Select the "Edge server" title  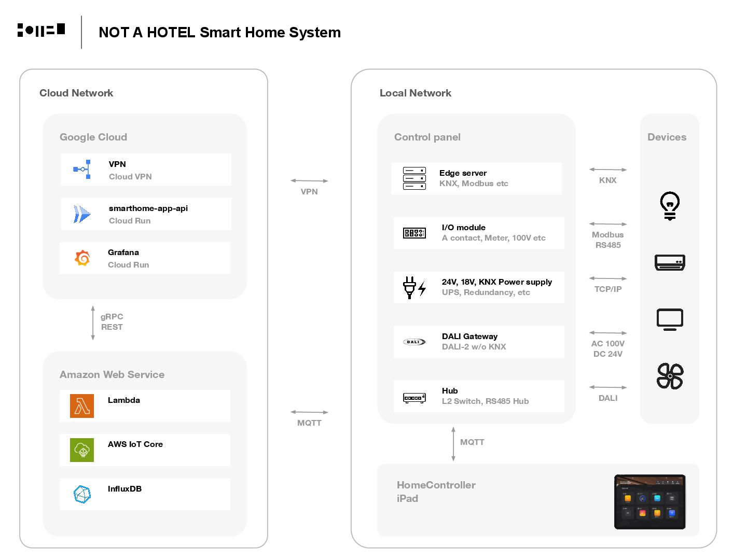(463, 173)
